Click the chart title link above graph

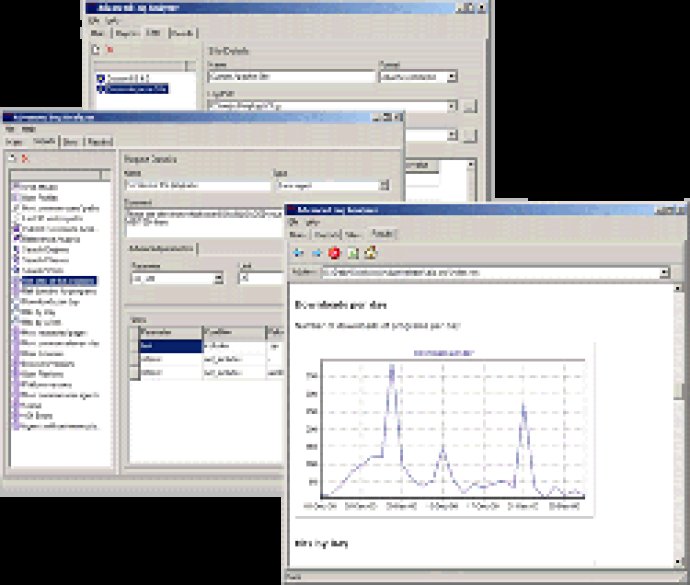444,353
